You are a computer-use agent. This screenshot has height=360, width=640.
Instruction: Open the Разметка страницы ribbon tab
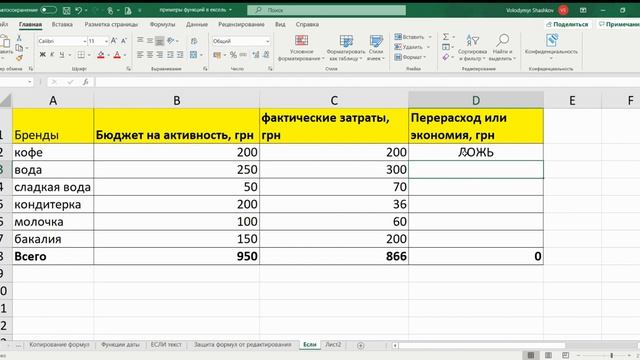pos(111,24)
